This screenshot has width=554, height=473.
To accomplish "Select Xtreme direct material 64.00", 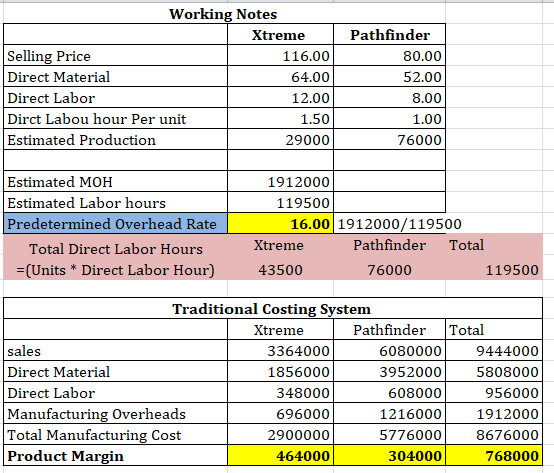I will coord(281,77).
